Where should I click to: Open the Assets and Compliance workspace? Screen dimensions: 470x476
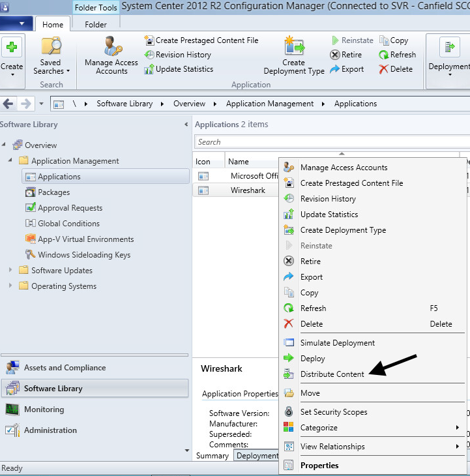tap(95, 368)
